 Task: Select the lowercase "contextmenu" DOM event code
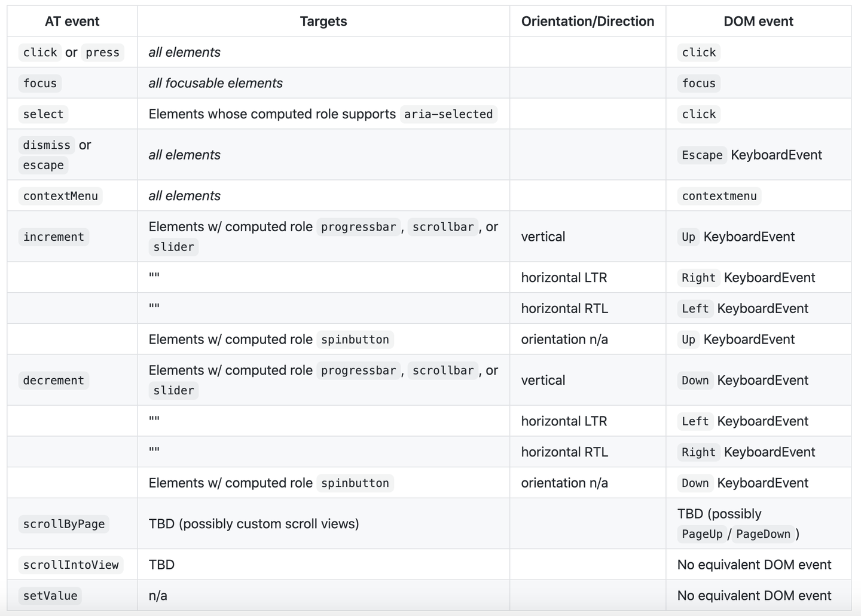coord(719,196)
